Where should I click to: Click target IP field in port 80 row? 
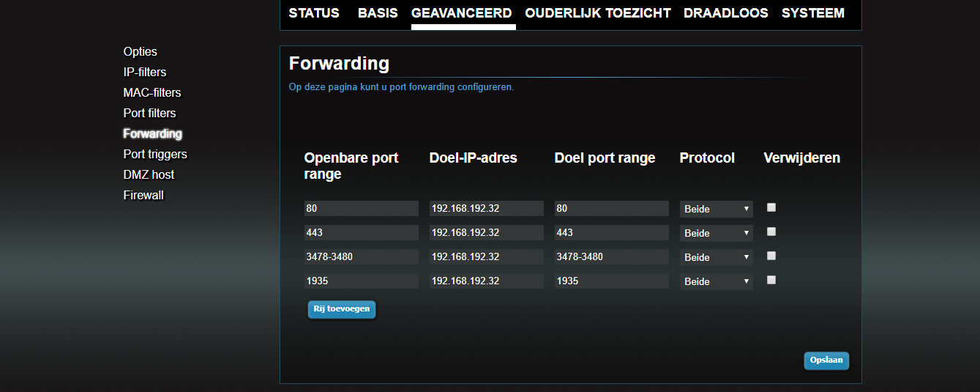486,209
